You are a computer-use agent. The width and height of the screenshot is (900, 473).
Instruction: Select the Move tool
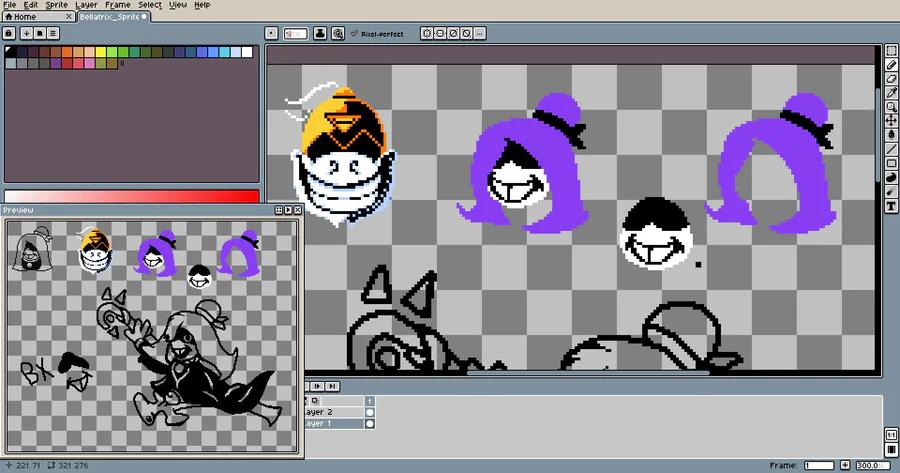click(x=891, y=121)
